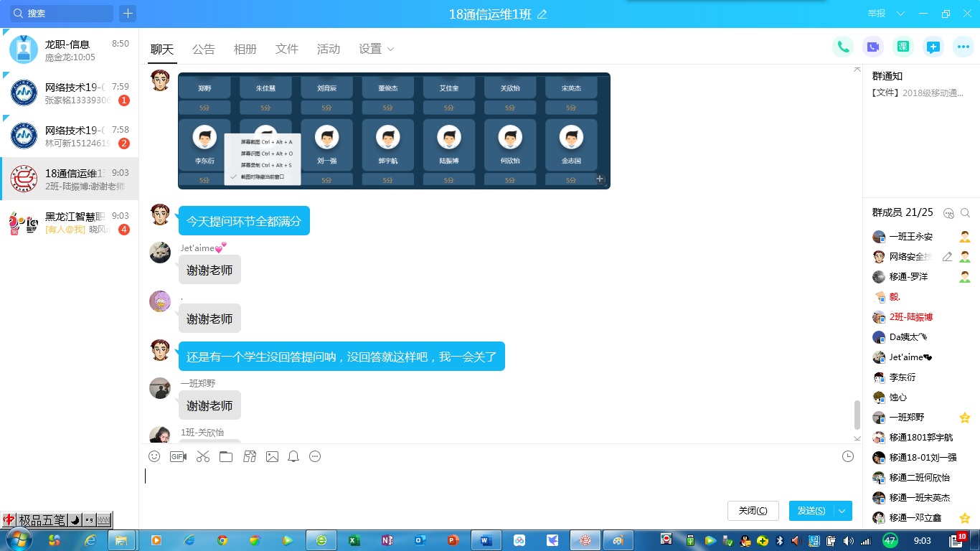
Task: Click the GIF button in chat toolbar
Action: pos(178,456)
